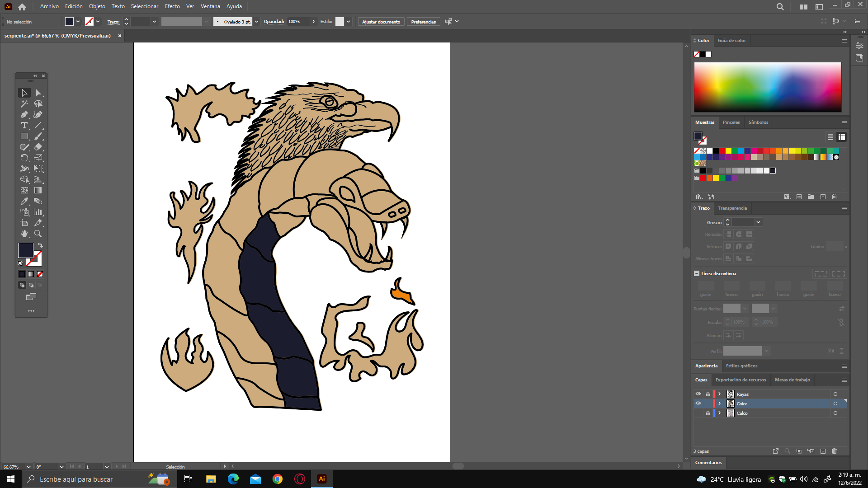Select the black swatch in Color panel

(703, 54)
